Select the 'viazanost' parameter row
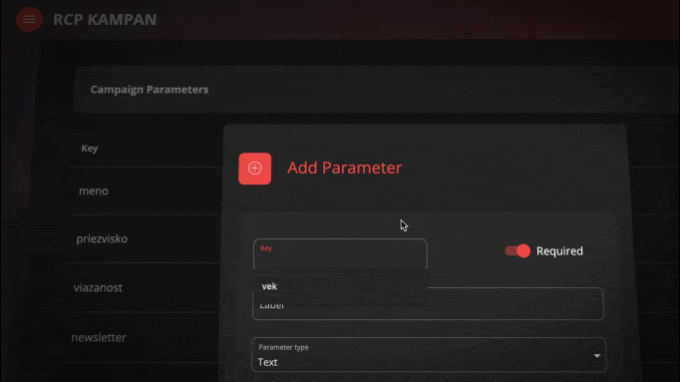The image size is (680, 382). (98, 287)
